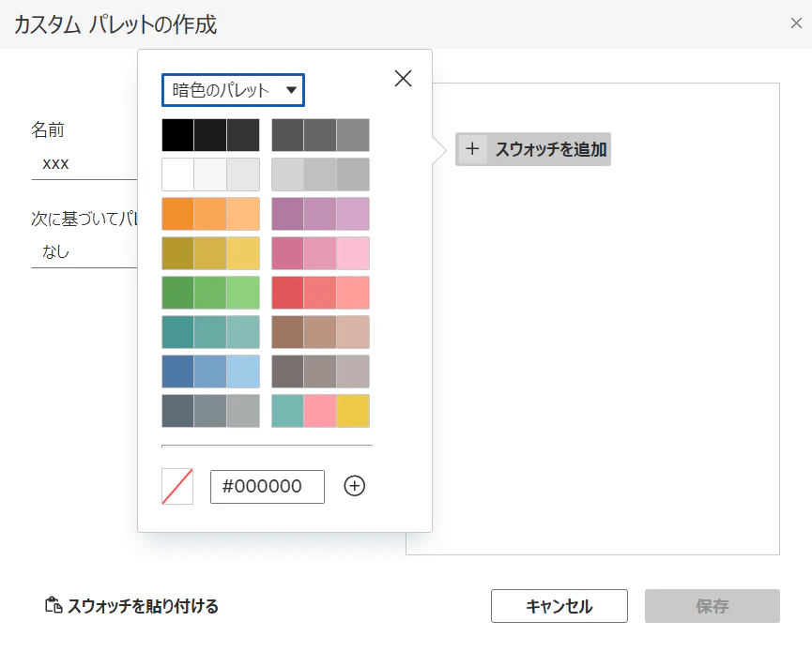The height and width of the screenshot is (652, 812).
Task: Pick the light salmon red swatch
Action: [353, 293]
